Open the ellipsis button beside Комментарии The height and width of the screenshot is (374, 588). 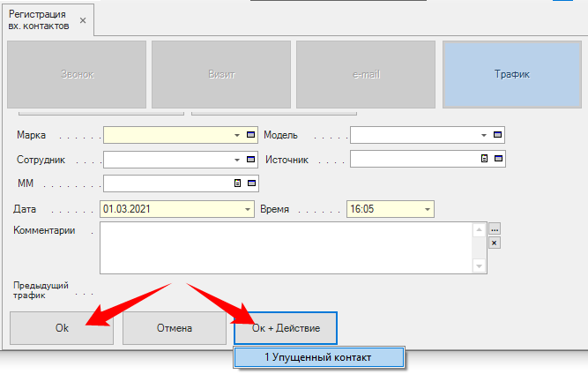click(495, 229)
